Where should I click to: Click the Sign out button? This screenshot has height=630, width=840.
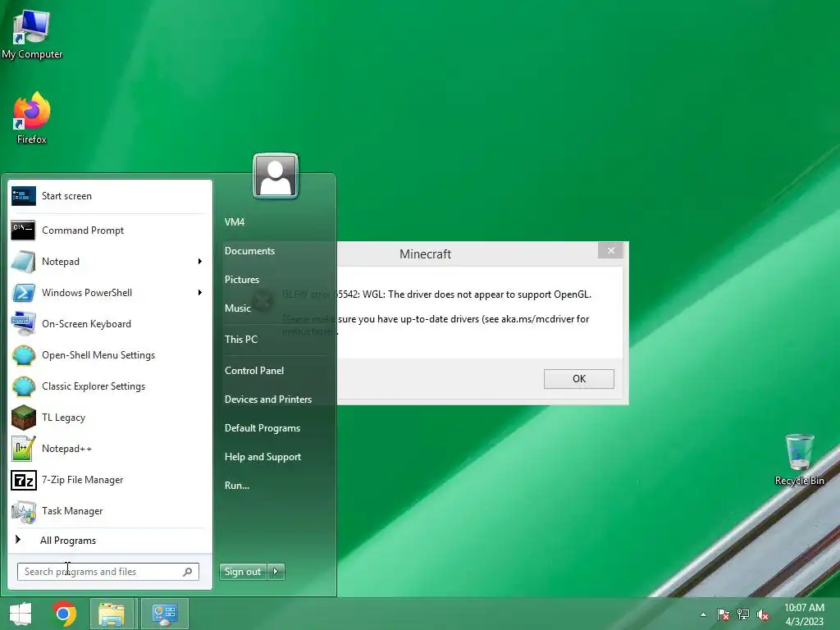pos(243,572)
